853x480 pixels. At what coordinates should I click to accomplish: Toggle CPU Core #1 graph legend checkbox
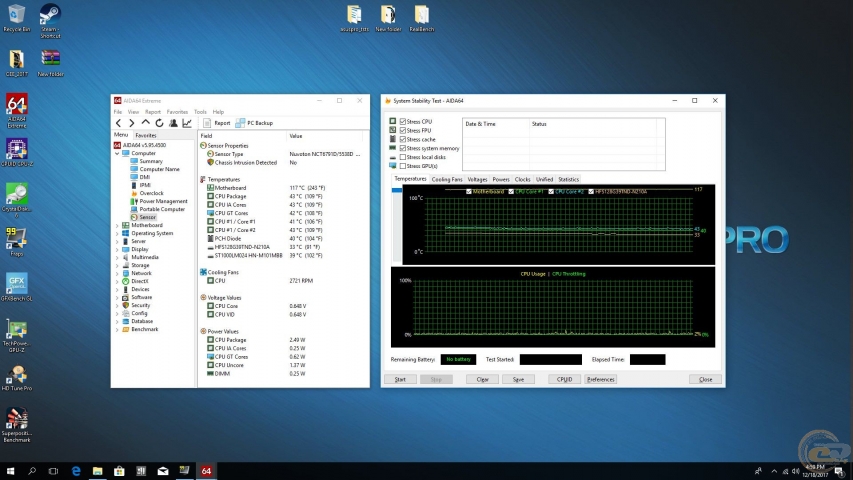pos(511,192)
